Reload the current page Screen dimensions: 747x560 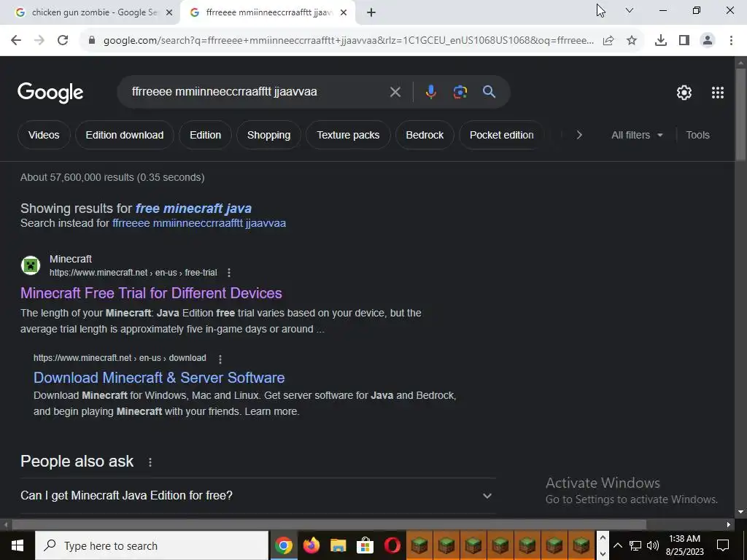[63, 41]
